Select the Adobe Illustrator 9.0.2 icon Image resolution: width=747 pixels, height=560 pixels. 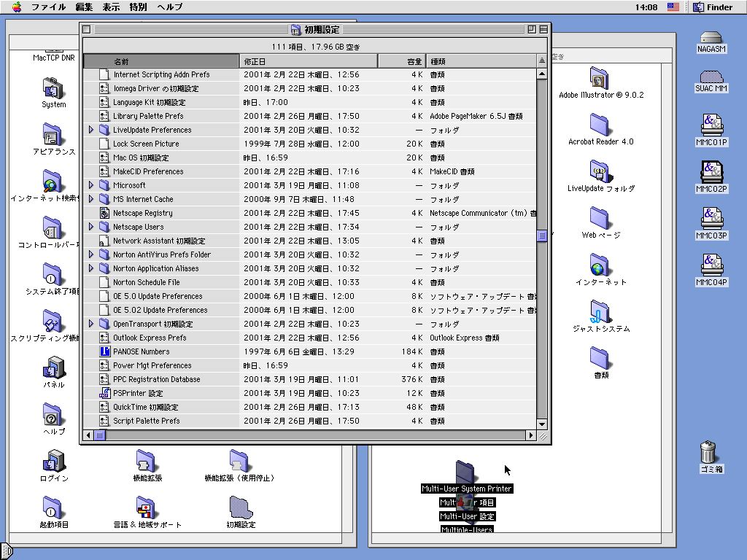point(600,78)
